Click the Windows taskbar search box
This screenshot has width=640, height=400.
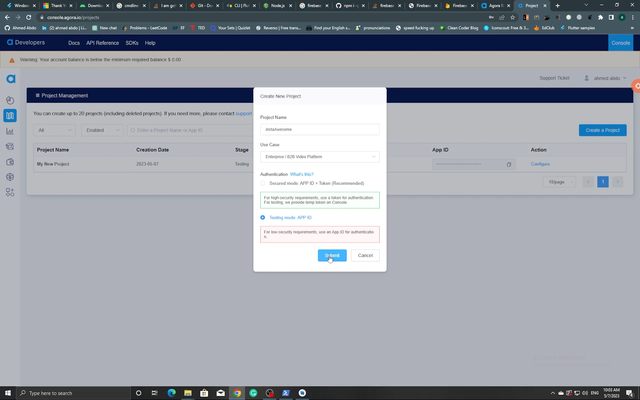click(73, 393)
